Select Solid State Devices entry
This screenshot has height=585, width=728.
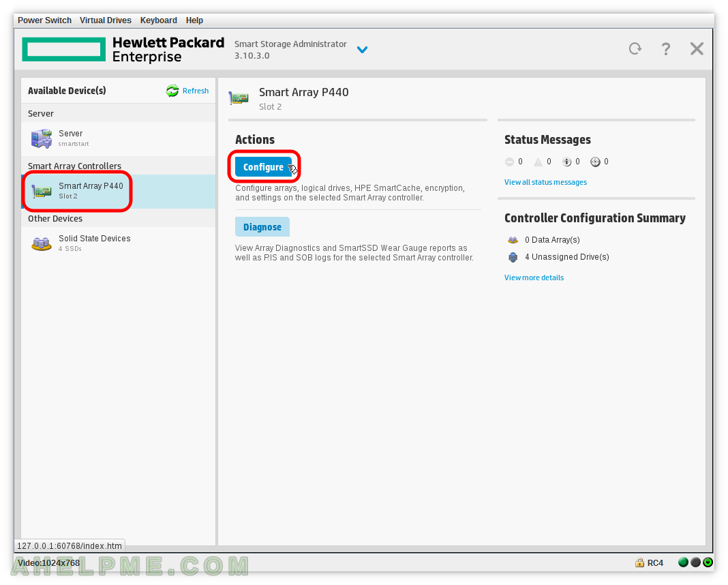click(x=119, y=243)
